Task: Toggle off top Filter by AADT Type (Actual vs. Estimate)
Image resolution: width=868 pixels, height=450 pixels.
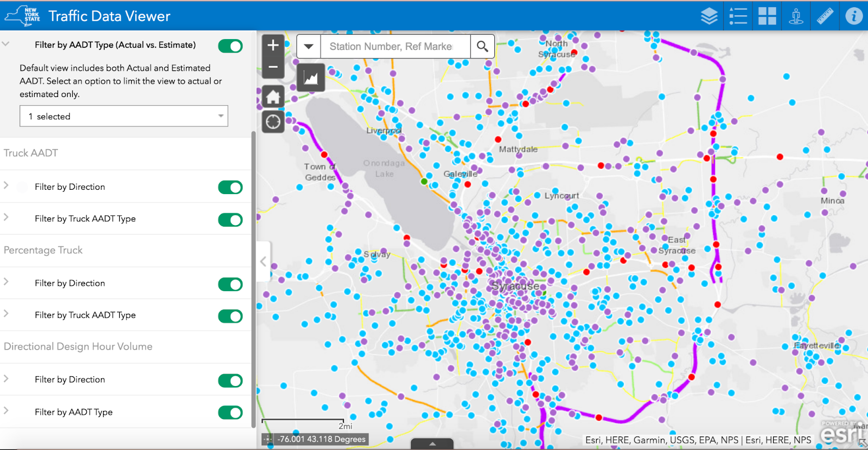Action: [231, 46]
